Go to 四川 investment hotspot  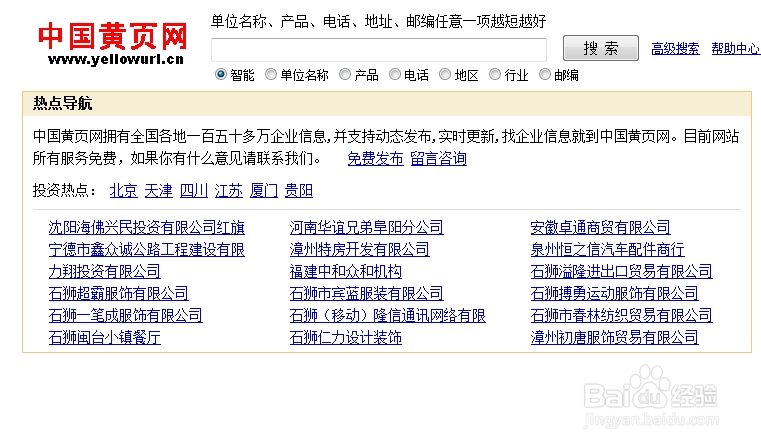[194, 191]
